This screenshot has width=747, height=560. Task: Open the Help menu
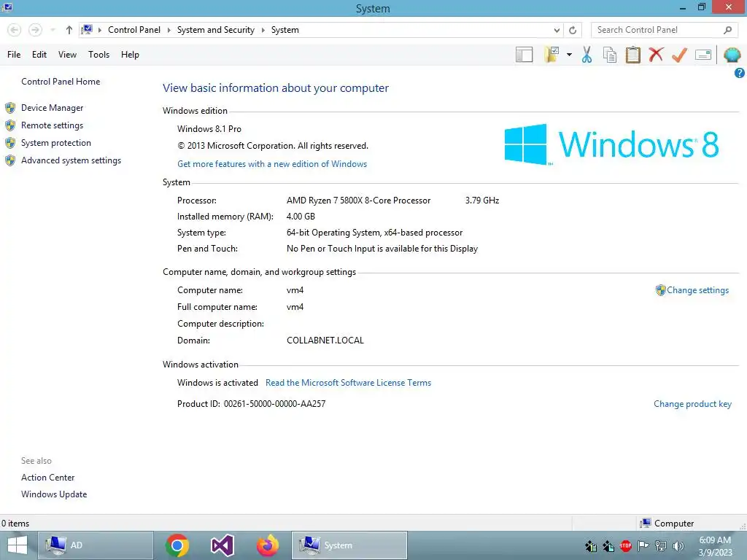click(130, 55)
